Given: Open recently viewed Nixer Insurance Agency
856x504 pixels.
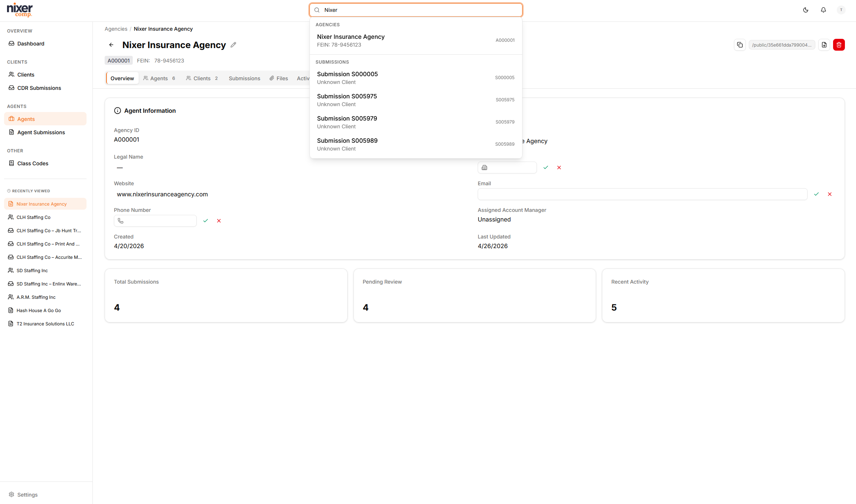Looking at the screenshot, I should pos(45,204).
